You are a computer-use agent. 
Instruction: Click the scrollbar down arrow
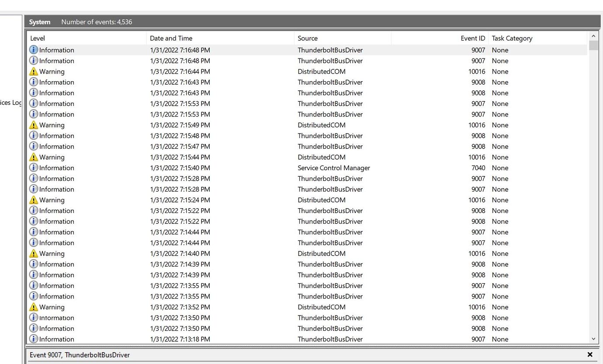(x=593, y=339)
